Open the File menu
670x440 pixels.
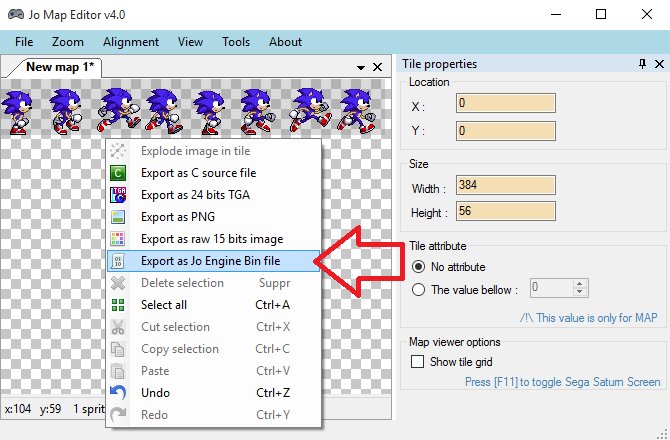[x=24, y=42]
